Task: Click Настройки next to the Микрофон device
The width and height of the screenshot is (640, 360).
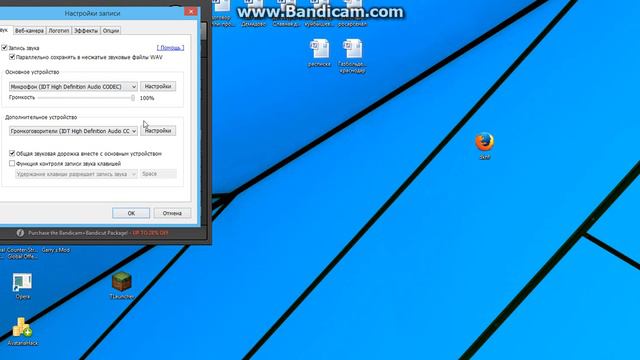Action: click(158, 87)
